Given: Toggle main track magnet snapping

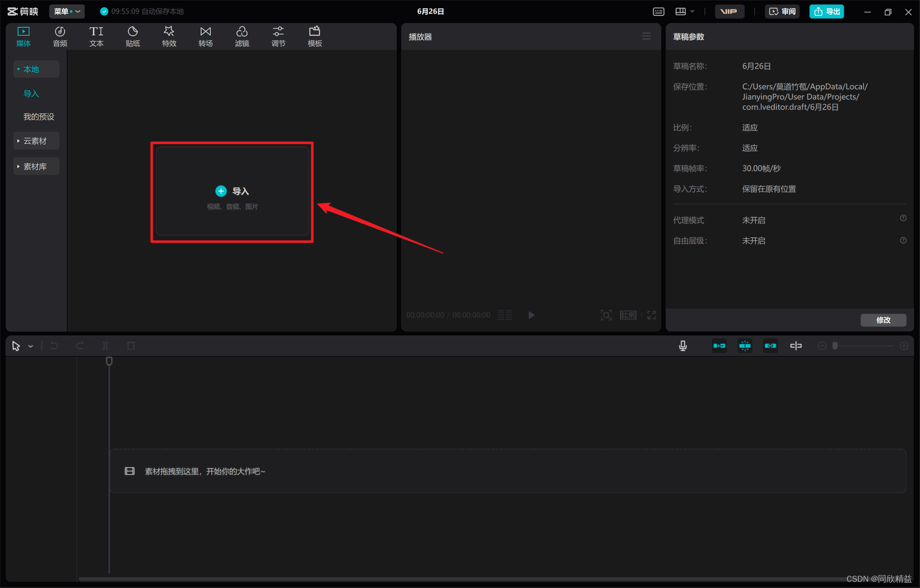Looking at the screenshot, I should point(719,346).
